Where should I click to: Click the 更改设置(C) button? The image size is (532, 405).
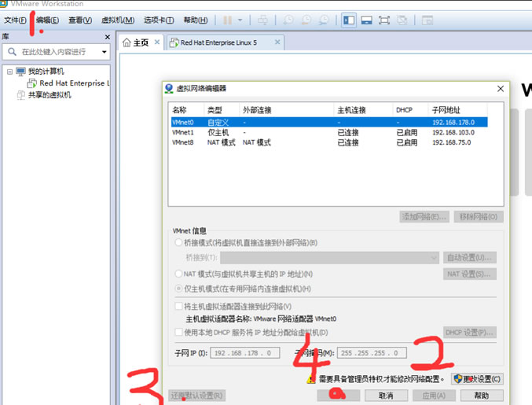tap(477, 379)
